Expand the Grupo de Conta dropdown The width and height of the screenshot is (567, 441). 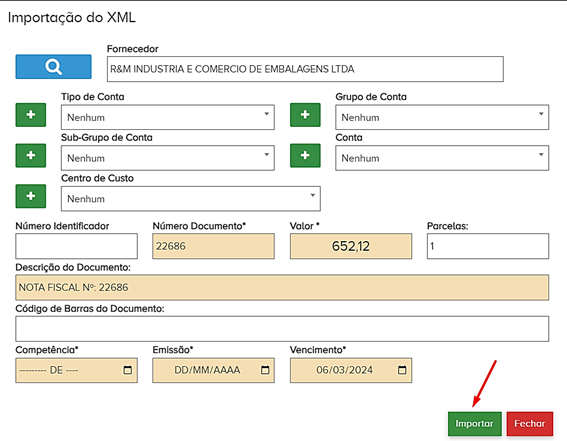click(x=442, y=117)
